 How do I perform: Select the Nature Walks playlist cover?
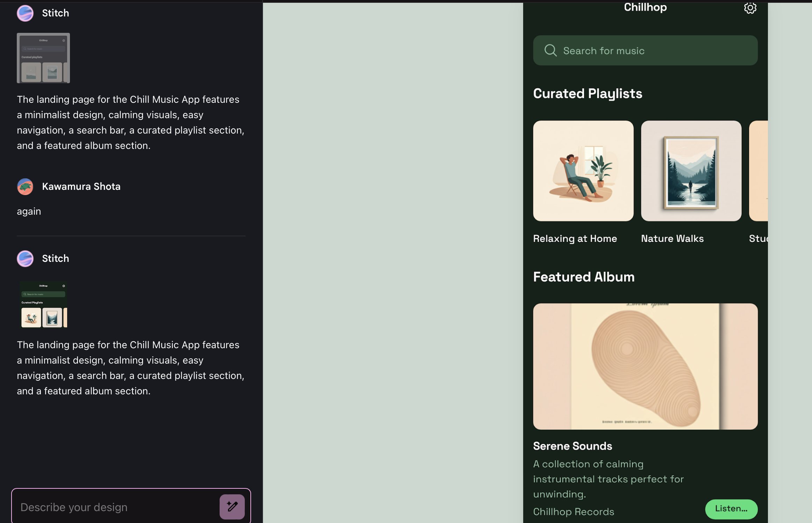pyautogui.click(x=691, y=171)
